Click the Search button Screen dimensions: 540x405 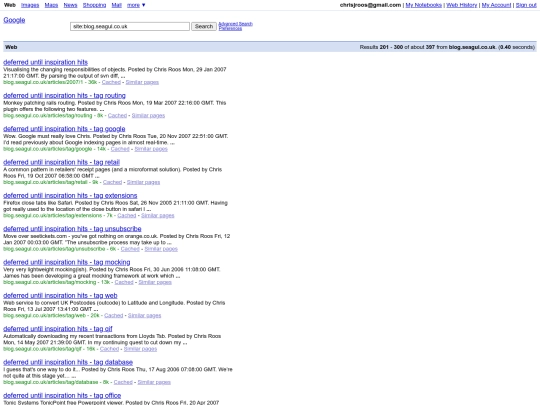click(x=204, y=27)
